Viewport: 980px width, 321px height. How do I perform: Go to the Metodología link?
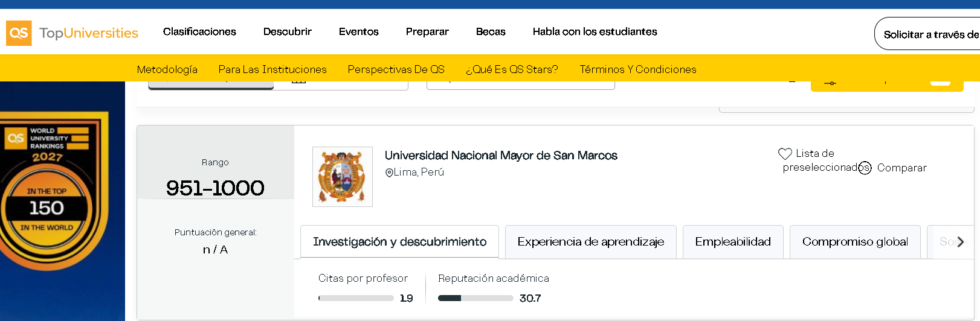point(167,69)
